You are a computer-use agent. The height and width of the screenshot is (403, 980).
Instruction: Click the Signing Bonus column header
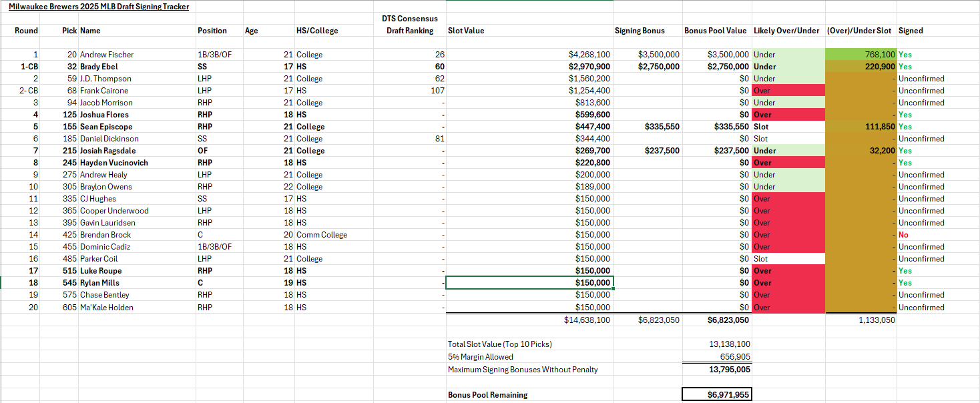pos(639,31)
